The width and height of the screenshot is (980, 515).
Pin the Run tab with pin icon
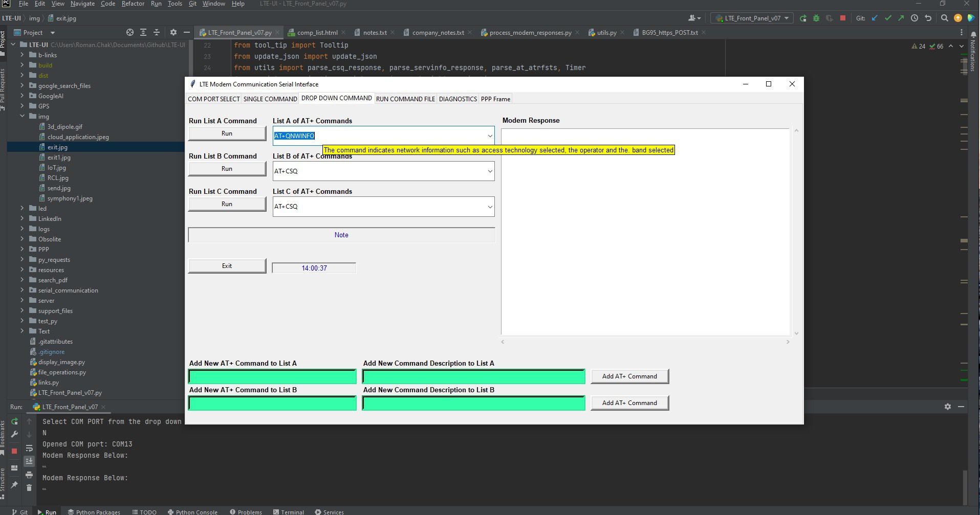(x=14, y=484)
